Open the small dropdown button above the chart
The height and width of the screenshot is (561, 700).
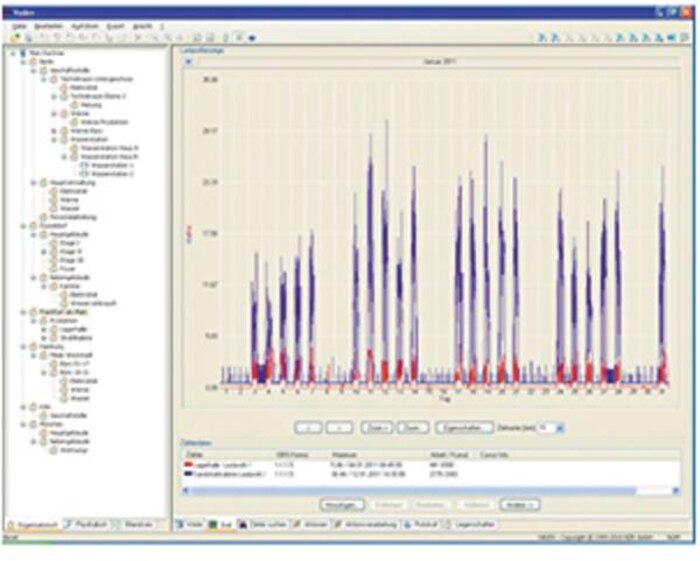pyautogui.click(x=188, y=62)
